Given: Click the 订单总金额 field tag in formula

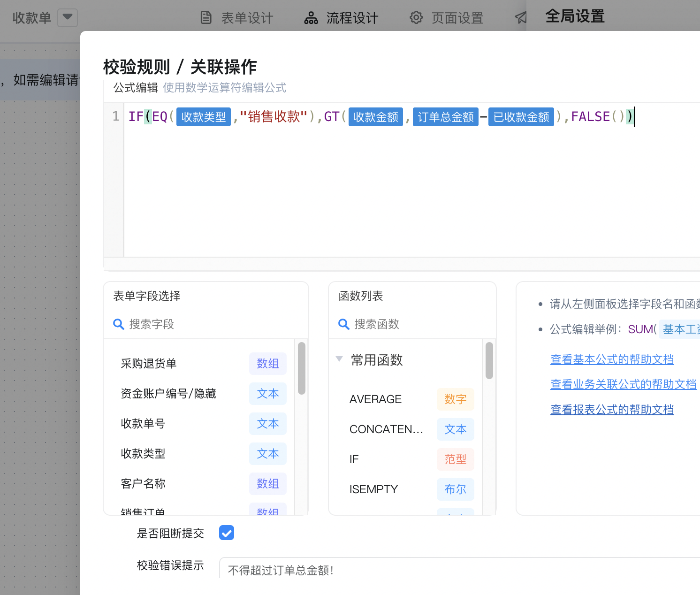Looking at the screenshot, I should tap(446, 117).
